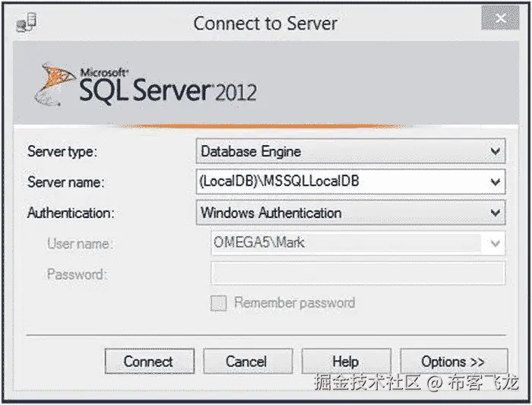Click the Windows Authentication selection text
Viewport: 532px width, 405px height.
(x=271, y=213)
